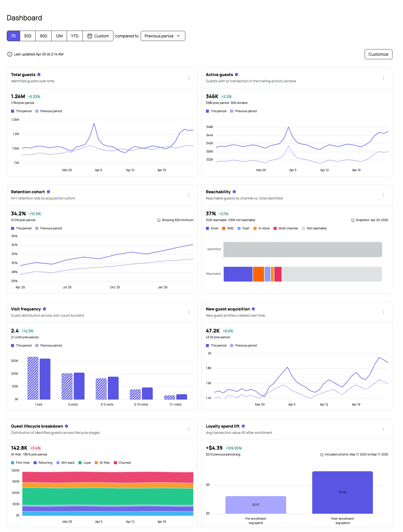403x532 pixels.
Task: Toggle Previous period legend in Total guests
Action: click(49, 111)
